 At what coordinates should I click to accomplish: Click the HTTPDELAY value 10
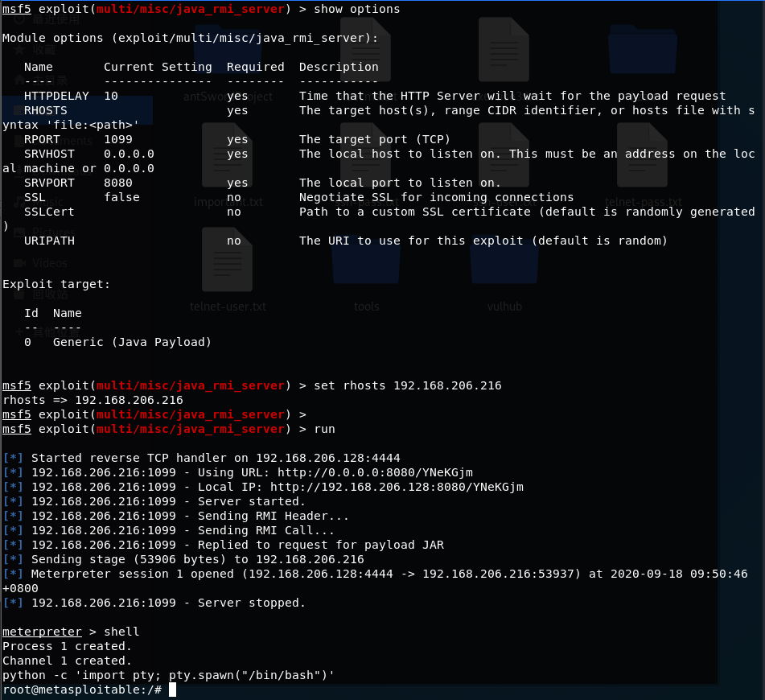tap(111, 96)
